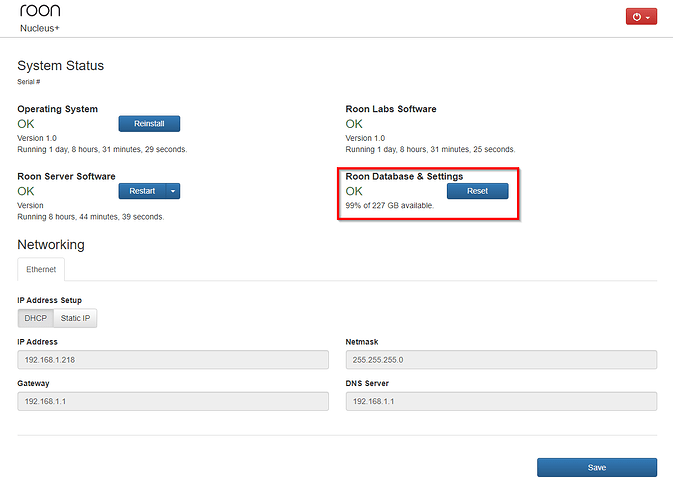
Task: Click the Operating System 'Version 1.0' text
Action: click(x=37, y=138)
